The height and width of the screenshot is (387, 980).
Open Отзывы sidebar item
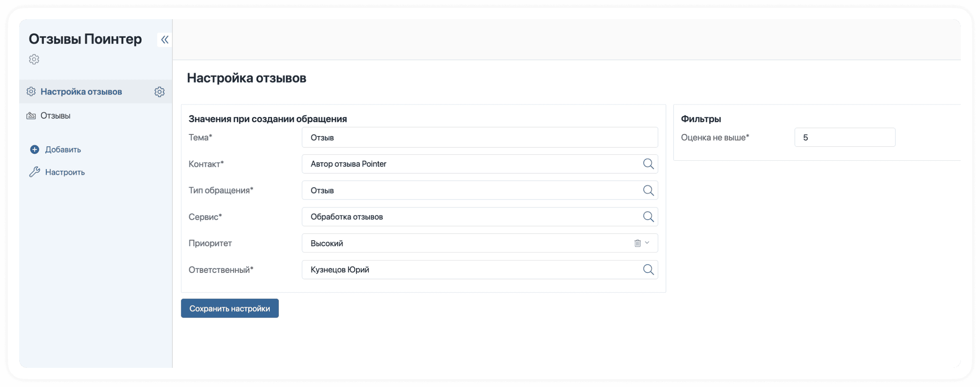click(55, 116)
